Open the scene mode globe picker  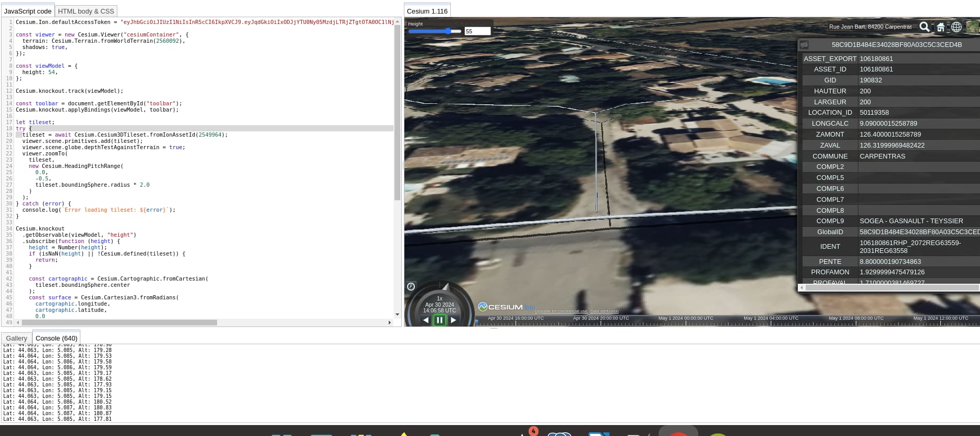[x=957, y=27]
